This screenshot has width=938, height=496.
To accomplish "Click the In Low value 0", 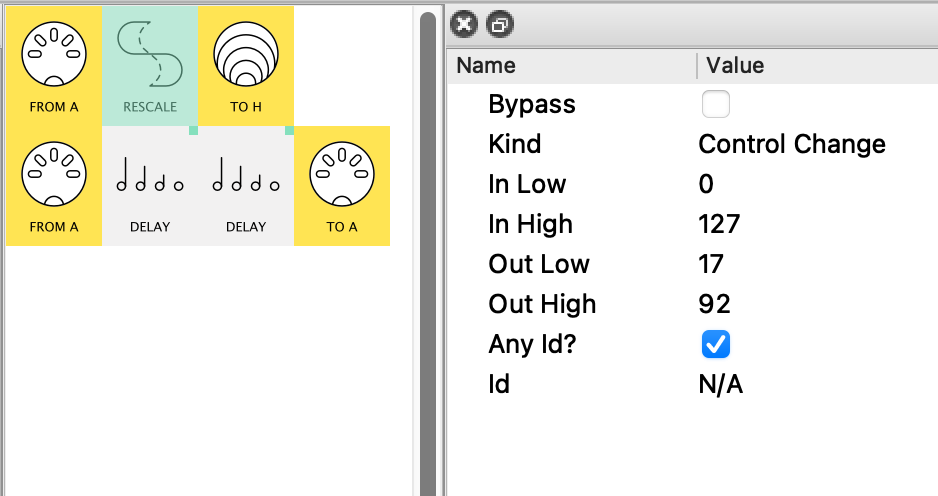I will pyautogui.click(x=706, y=184).
